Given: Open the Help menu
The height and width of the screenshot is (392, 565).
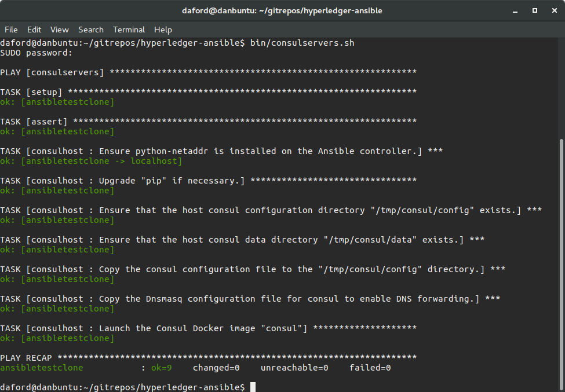Looking at the screenshot, I should [x=163, y=30].
